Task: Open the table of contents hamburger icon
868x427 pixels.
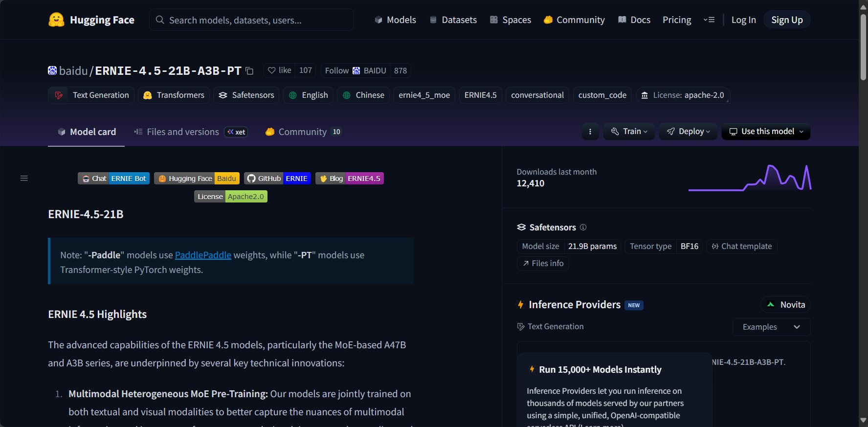Action: (x=24, y=179)
